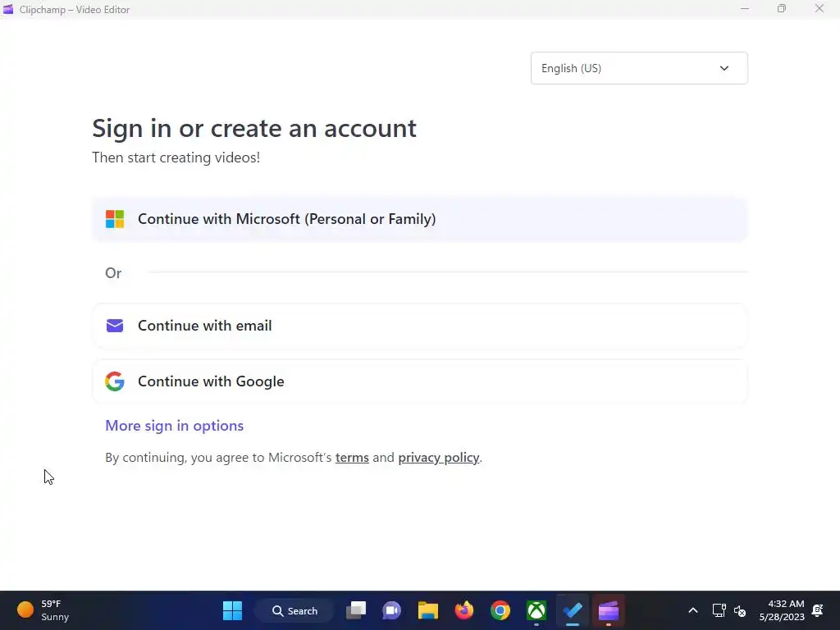Click the Google G logo icon
Viewport: 840px width, 630px height.
click(115, 381)
